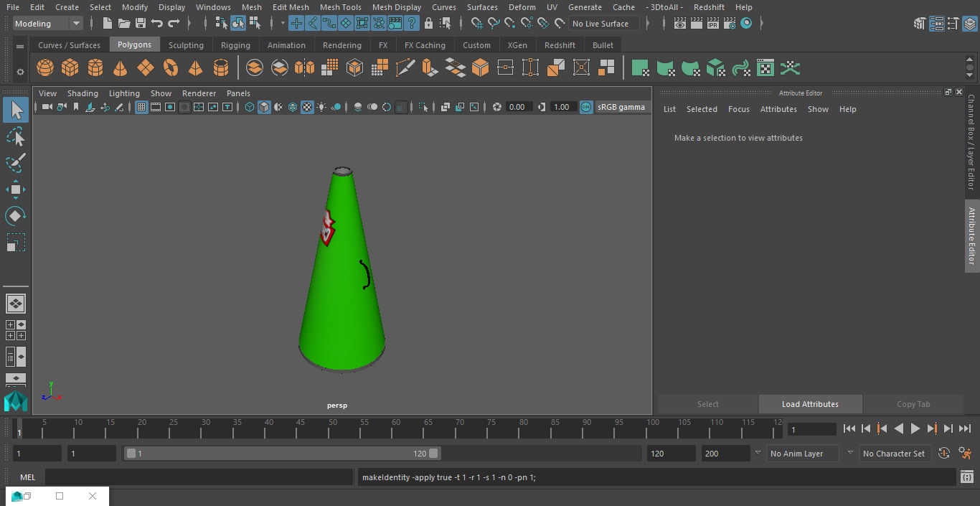This screenshot has width=980, height=506.
Task: Click the Multi-Cut knife tool icon
Action: tap(405, 68)
